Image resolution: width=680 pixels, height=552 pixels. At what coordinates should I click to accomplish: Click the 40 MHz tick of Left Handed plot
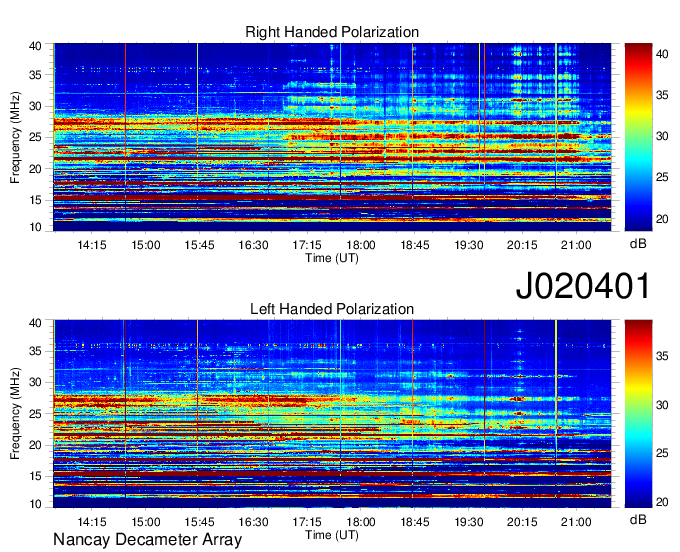[35, 323]
